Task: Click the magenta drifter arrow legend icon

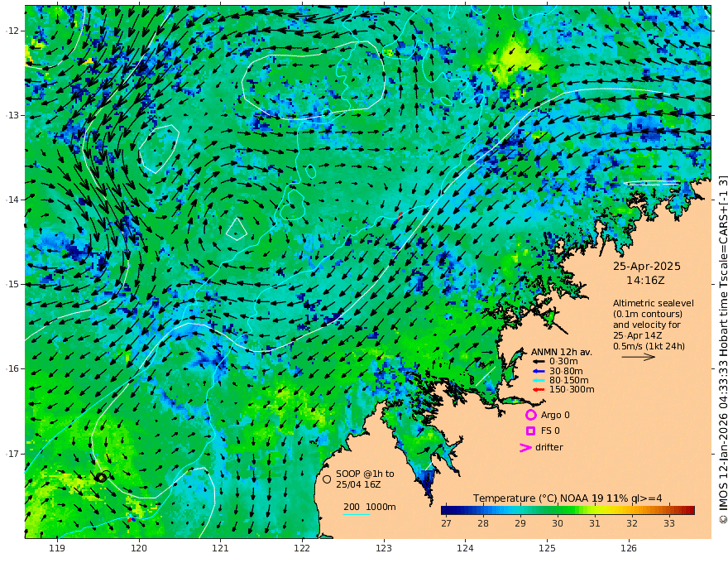Action: [x=525, y=447]
